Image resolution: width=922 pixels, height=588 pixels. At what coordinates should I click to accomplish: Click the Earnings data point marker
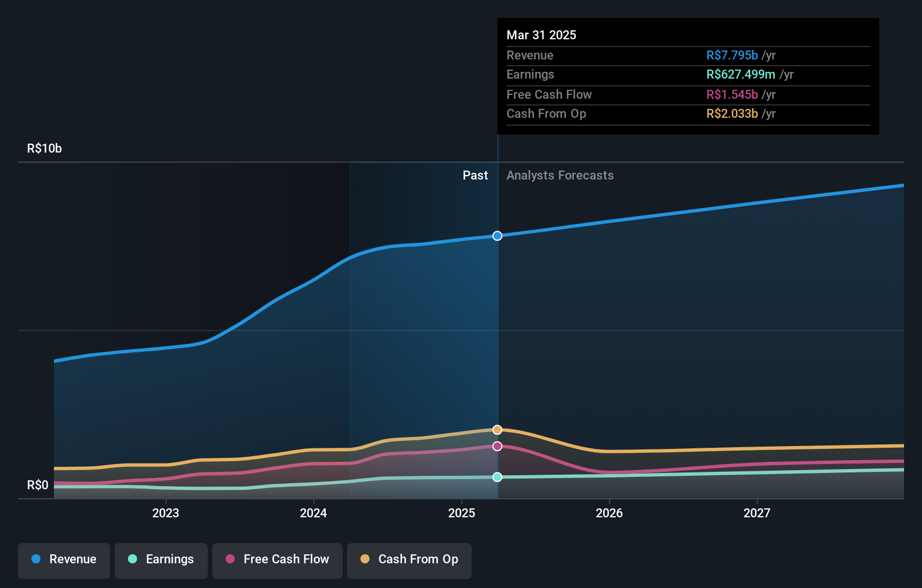point(497,477)
